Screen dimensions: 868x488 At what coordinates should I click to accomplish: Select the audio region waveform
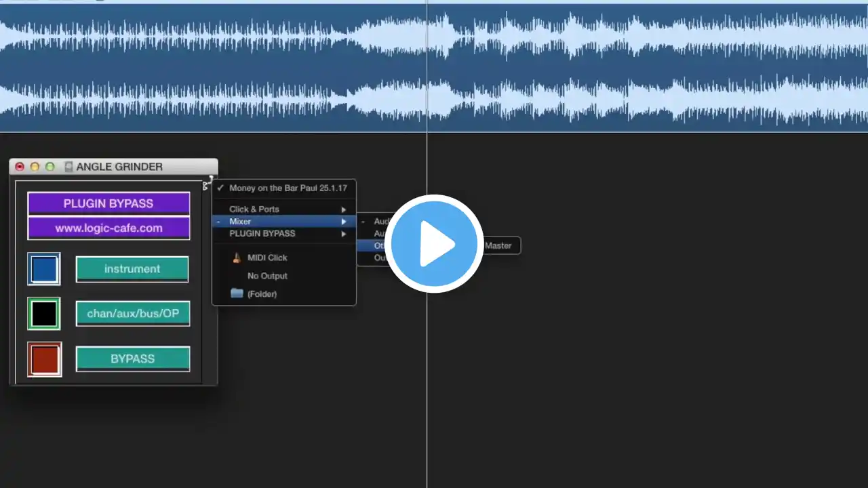coord(434,68)
